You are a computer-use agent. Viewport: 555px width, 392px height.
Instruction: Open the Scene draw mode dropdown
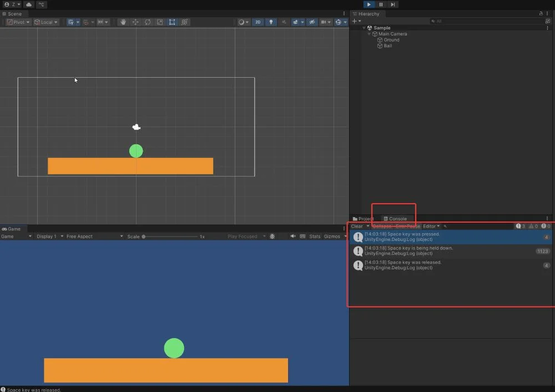[243, 22]
